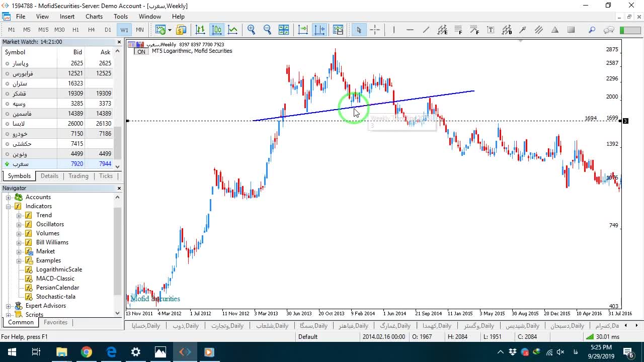The width and height of the screenshot is (644, 362).
Task: Select the Fibonacci Fan tool marked F
Action: [x=474, y=30]
